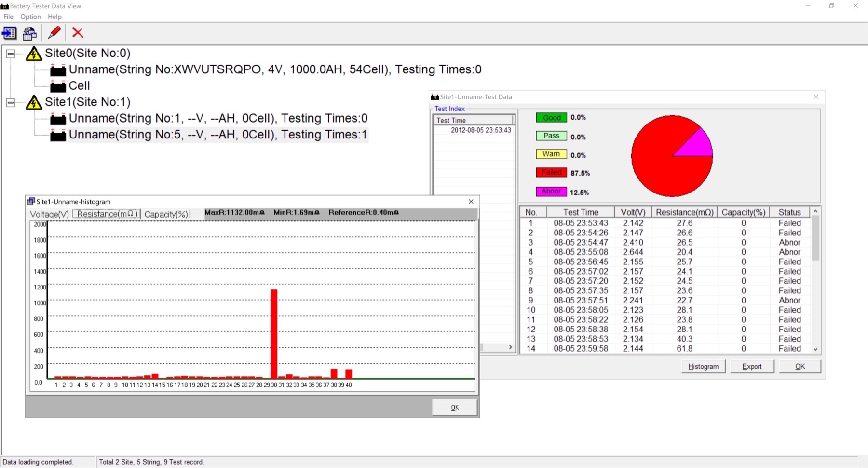Click the magenta Abnor legend swatch
This screenshot has width=868, height=468.
coord(551,191)
